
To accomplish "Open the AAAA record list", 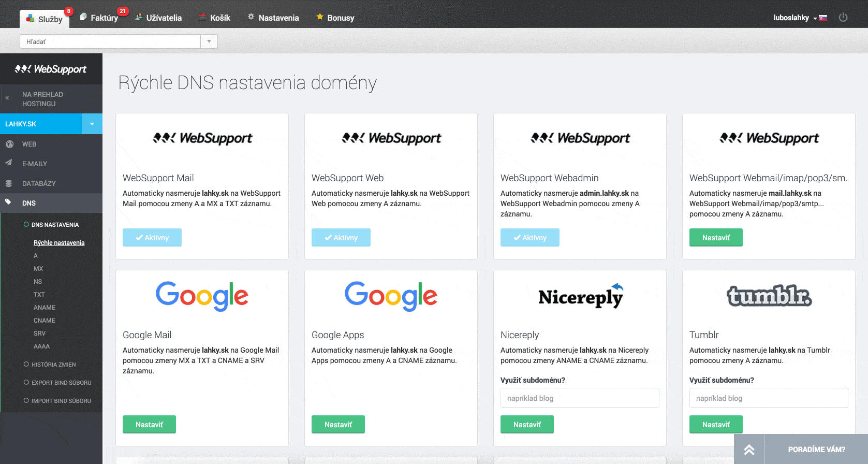I will (x=41, y=346).
